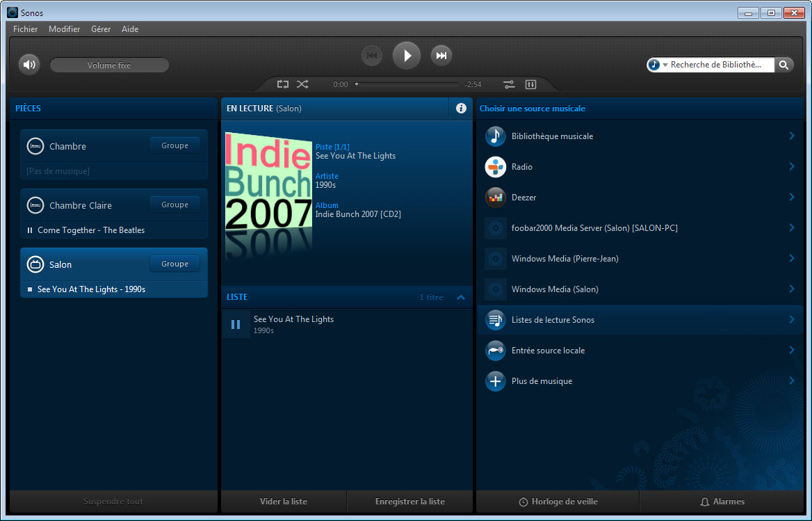Click Groupe button for Chambre Claire
Screen dimensions: 812x521
coord(174,205)
